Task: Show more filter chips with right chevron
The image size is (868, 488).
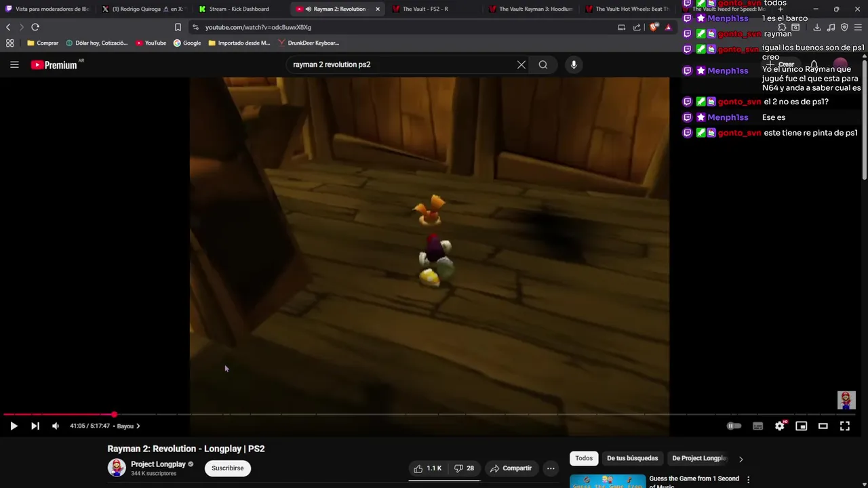Action: point(741,459)
